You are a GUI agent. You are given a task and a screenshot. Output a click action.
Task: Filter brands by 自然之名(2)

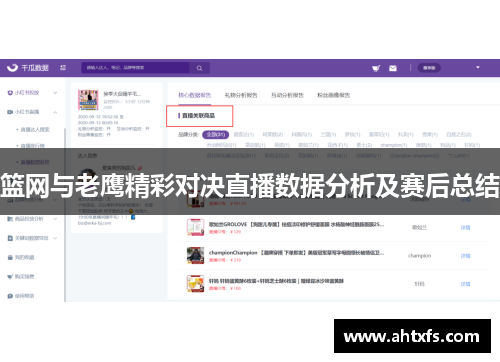tap(459, 135)
